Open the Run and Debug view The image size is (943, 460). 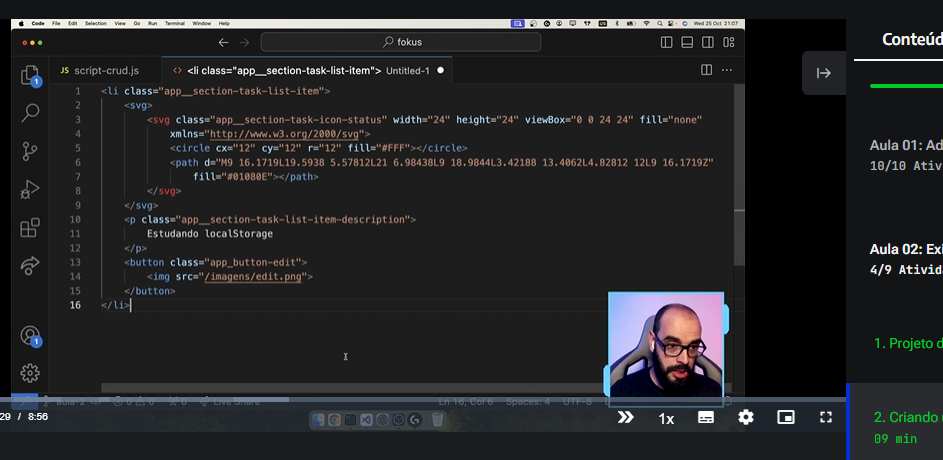click(29, 190)
